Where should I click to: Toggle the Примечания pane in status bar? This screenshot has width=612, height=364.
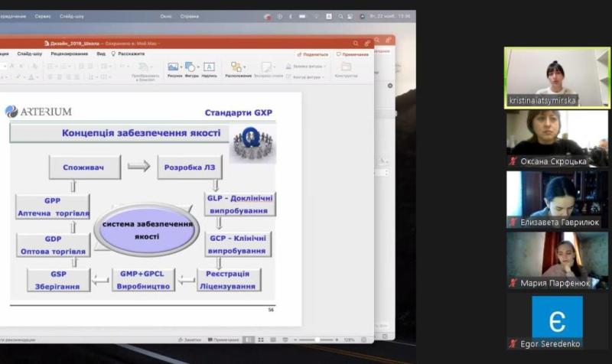click(x=223, y=340)
